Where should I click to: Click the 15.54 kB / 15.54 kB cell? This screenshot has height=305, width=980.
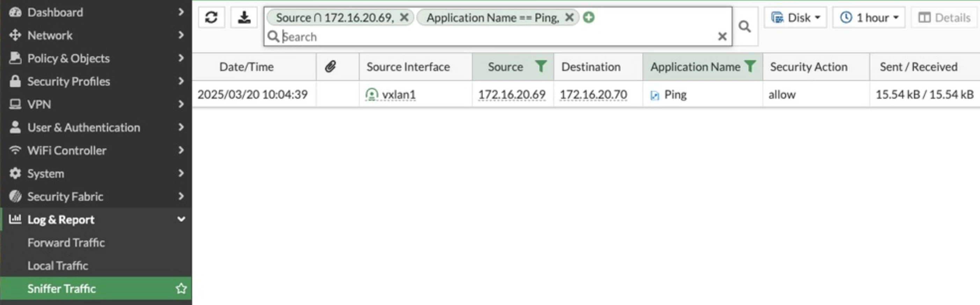924,94
